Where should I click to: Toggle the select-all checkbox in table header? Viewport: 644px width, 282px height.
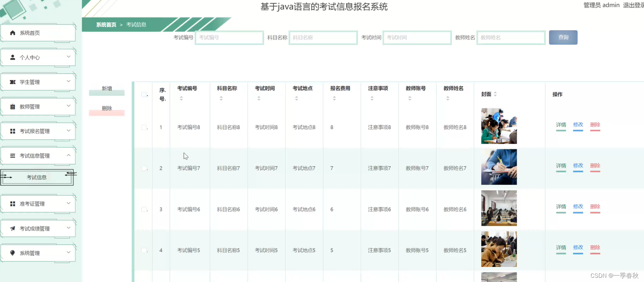(144, 94)
